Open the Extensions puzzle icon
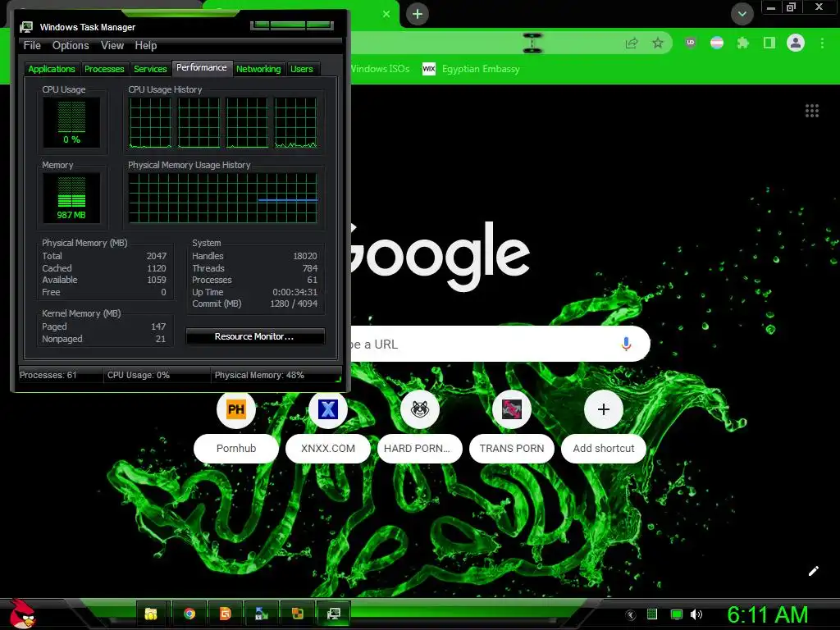840x630 pixels. [x=742, y=43]
